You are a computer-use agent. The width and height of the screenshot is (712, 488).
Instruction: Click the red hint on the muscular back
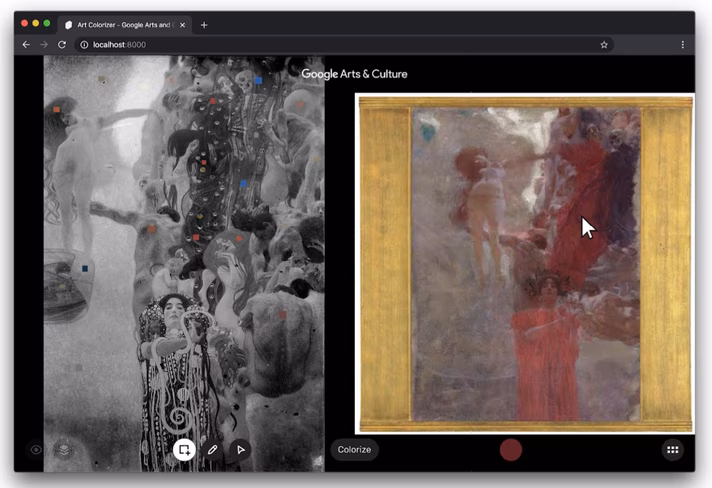(282, 315)
